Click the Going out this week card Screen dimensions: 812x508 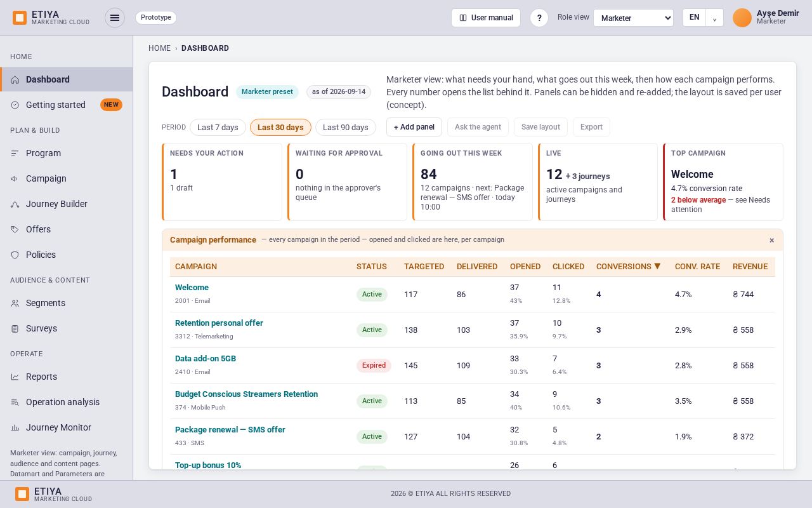[x=473, y=182]
